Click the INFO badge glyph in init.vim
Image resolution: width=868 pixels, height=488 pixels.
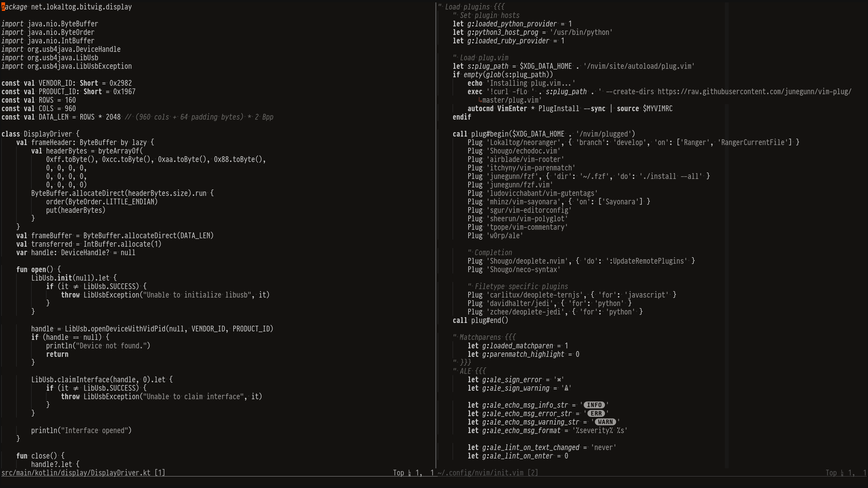[594, 405]
